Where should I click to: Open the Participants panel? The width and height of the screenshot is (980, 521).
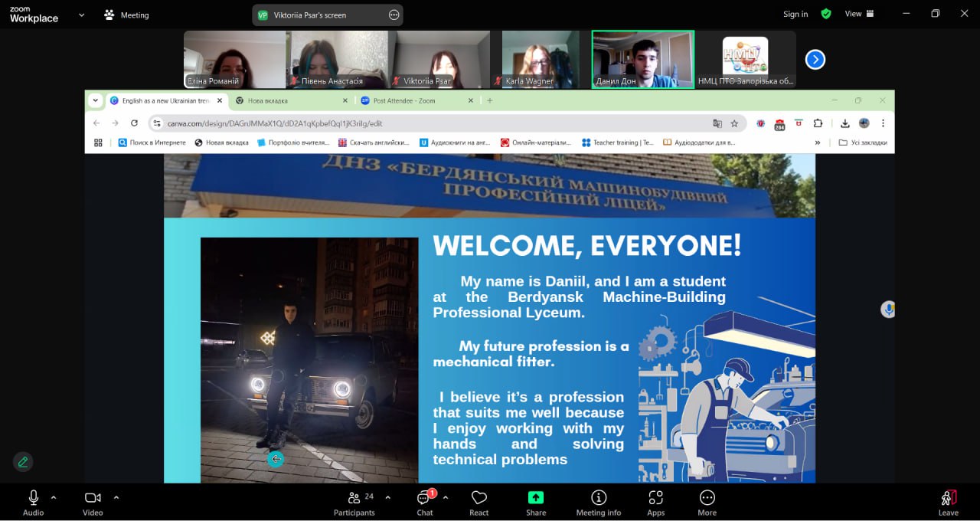(x=354, y=503)
